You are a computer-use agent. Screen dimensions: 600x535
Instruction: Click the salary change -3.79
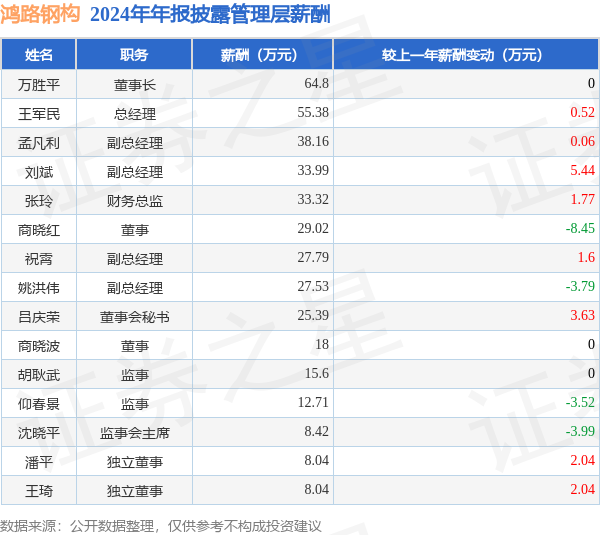pyautogui.click(x=580, y=287)
